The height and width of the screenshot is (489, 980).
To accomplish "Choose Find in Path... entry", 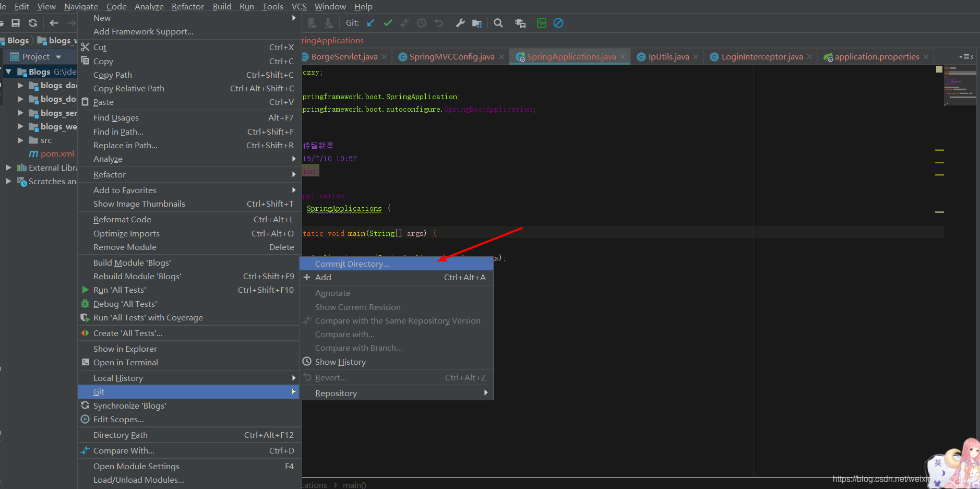I will (189, 132).
